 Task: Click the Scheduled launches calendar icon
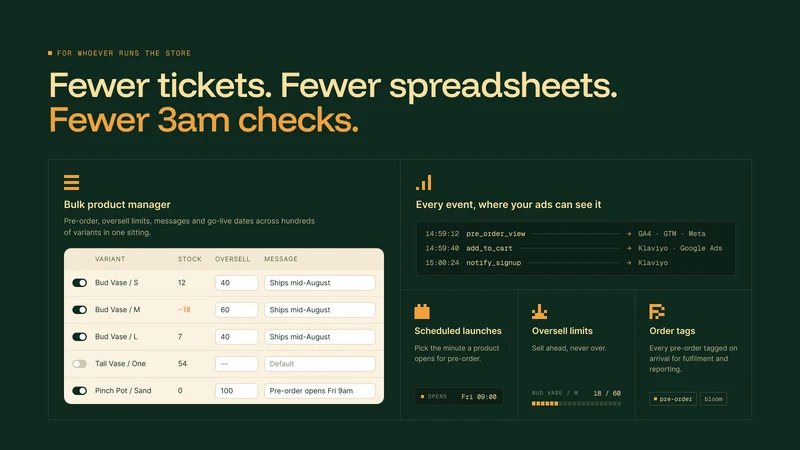coord(422,311)
